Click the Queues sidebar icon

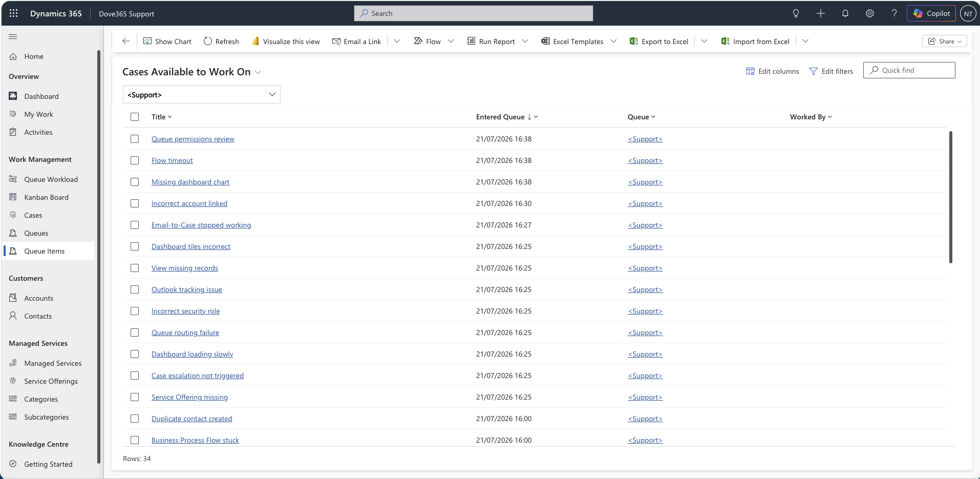point(13,233)
